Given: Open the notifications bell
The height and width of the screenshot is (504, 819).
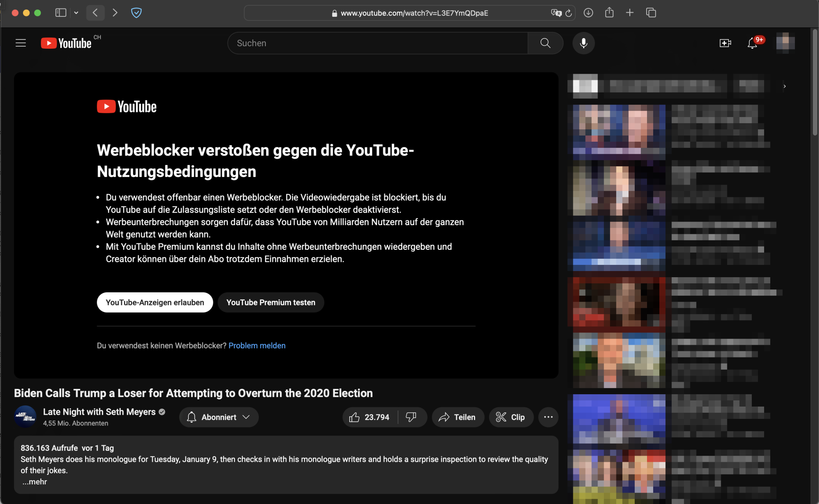Looking at the screenshot, I should (x=751, y=43).
